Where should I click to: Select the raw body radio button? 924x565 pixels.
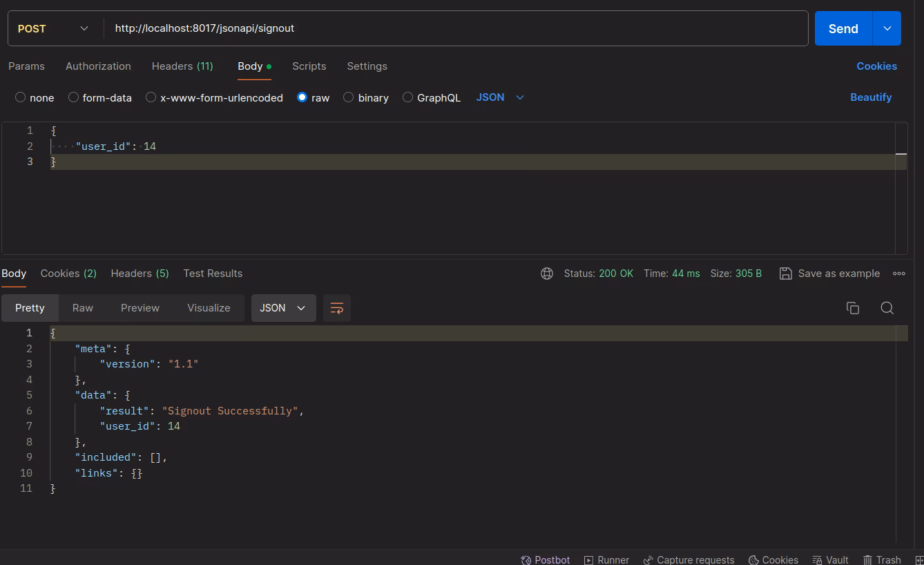302,97
